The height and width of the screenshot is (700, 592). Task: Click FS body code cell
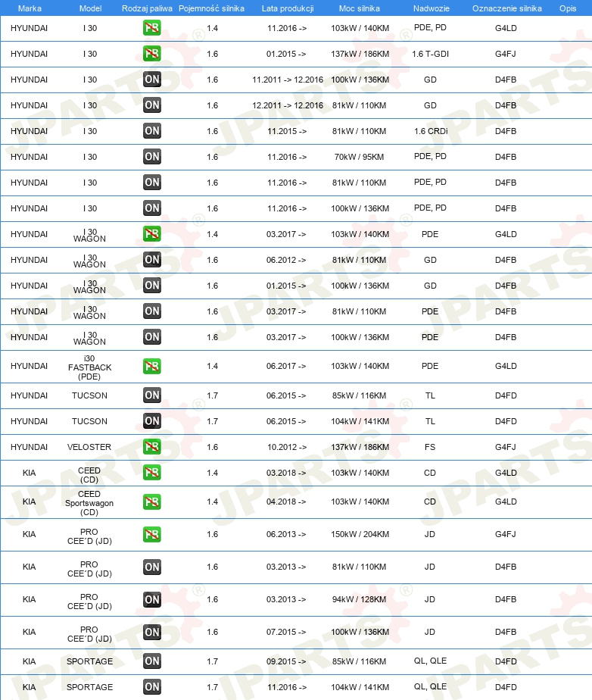(x=430, y=447)
